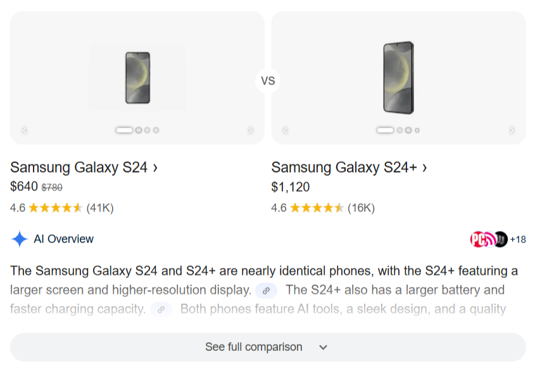Click next image arrow on Galaxy S24 carousel

pyautogui.click(x=250, y=130)
